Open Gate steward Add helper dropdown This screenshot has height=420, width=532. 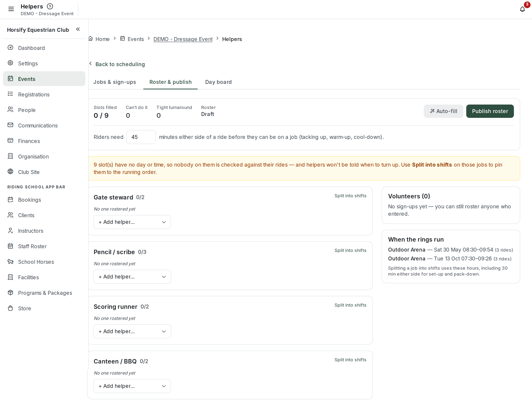click(132, 222)
